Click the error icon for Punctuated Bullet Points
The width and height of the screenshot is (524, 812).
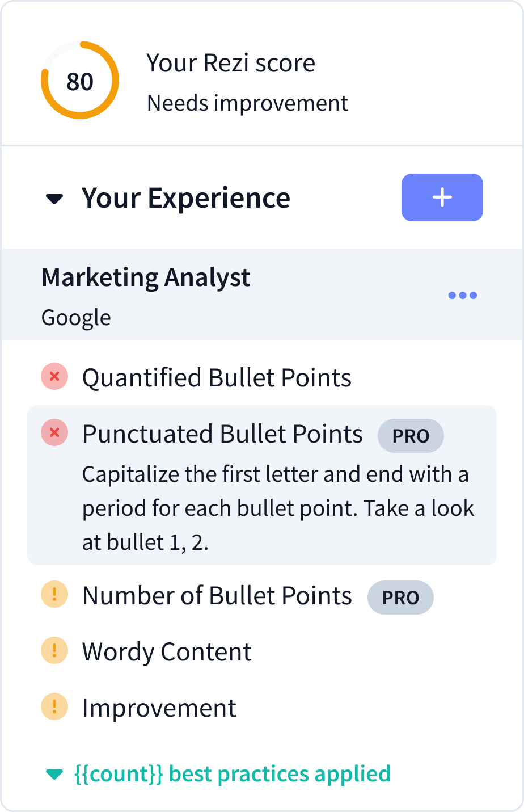[54, 433]
